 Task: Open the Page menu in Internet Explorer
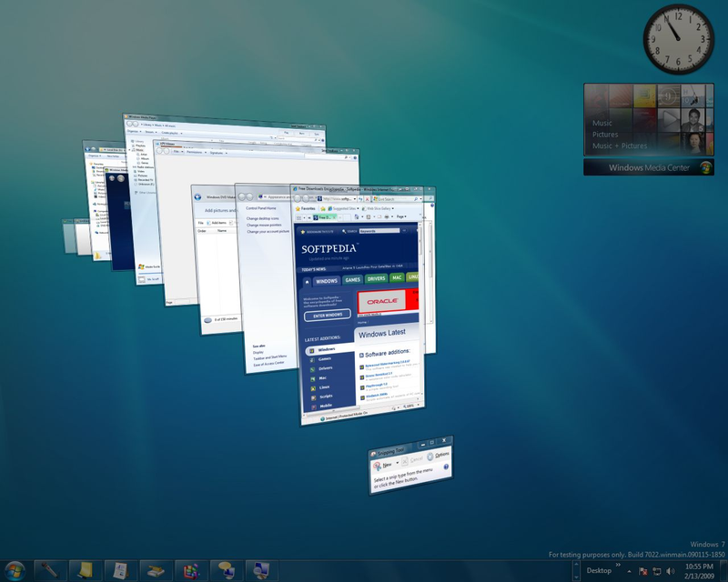(x=400, y=216)
